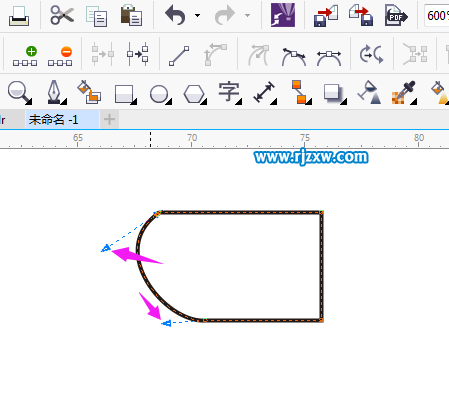Select the Interactive Fill tool at right edge

pyautogui.click(x=440, y=92)
